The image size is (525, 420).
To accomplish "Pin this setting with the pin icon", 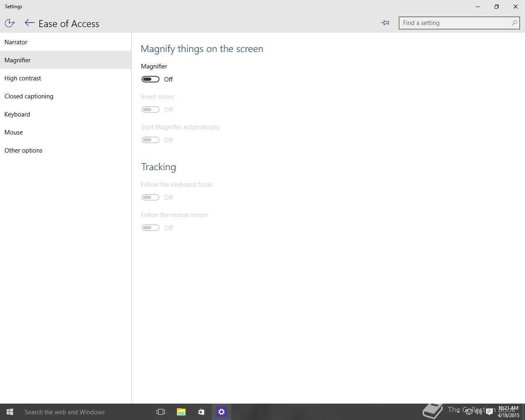I will pyautogui.click(x=385, y=23).
